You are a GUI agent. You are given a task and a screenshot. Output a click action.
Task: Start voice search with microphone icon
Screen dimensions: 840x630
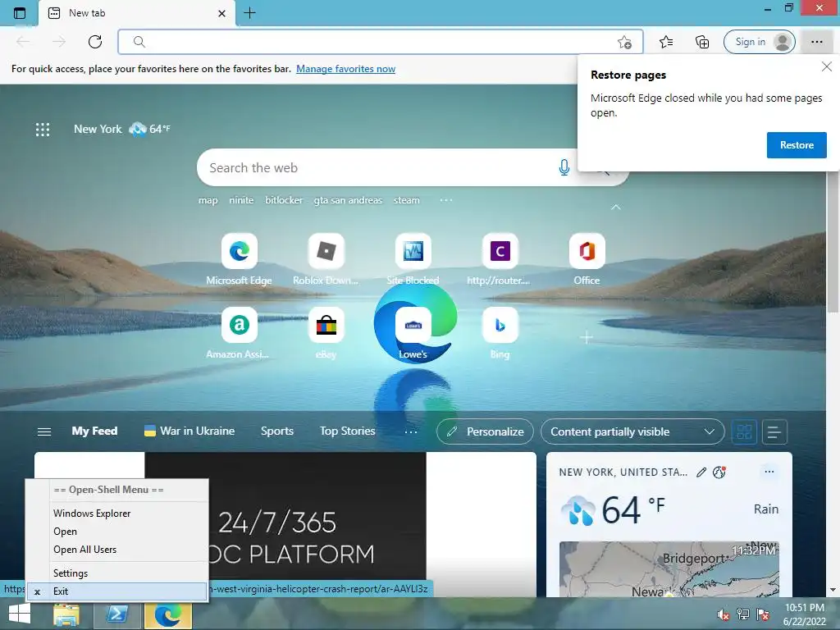(564, 167)
